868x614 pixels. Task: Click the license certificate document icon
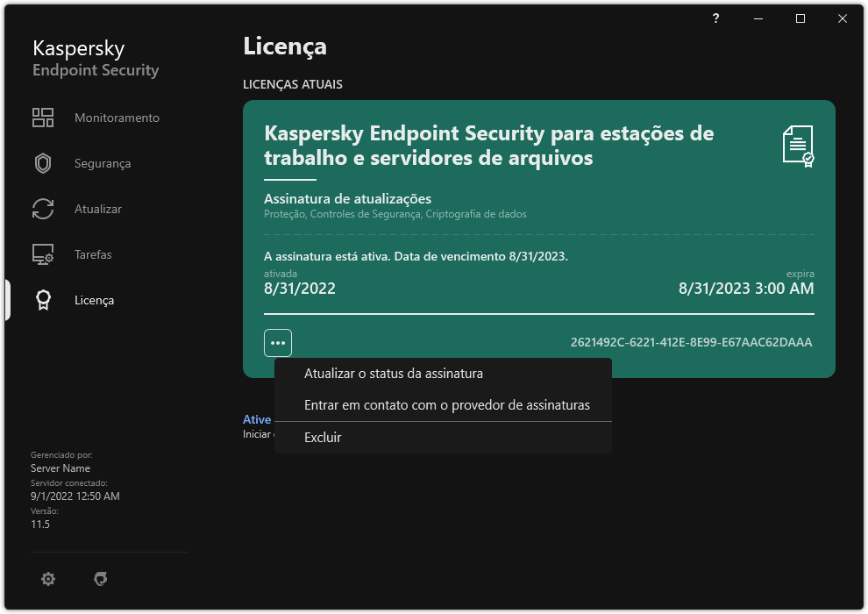pyautogui.click(x=796, y=146)
